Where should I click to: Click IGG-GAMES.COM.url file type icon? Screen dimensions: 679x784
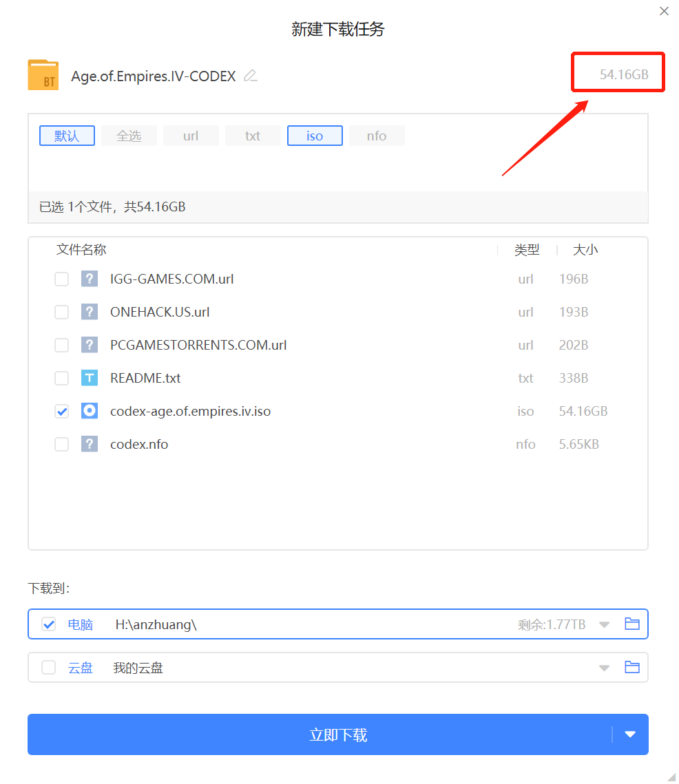(90, 279)
